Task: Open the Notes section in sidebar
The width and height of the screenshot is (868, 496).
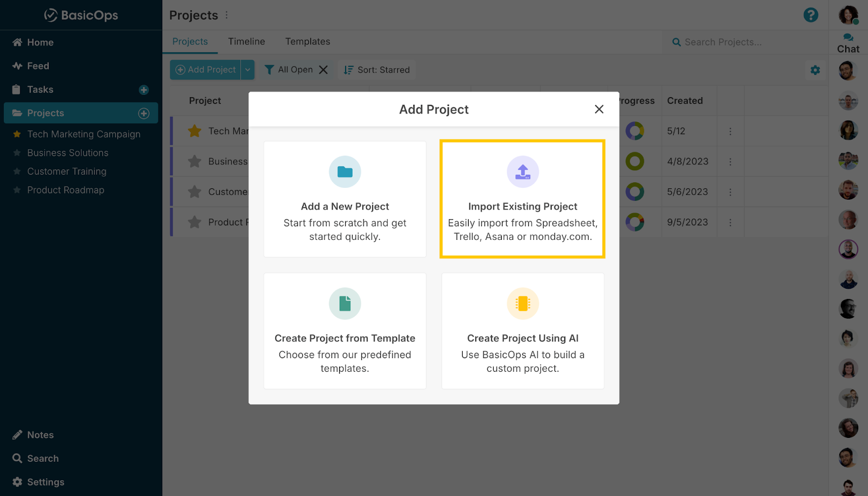Action: tap(16, 434)
